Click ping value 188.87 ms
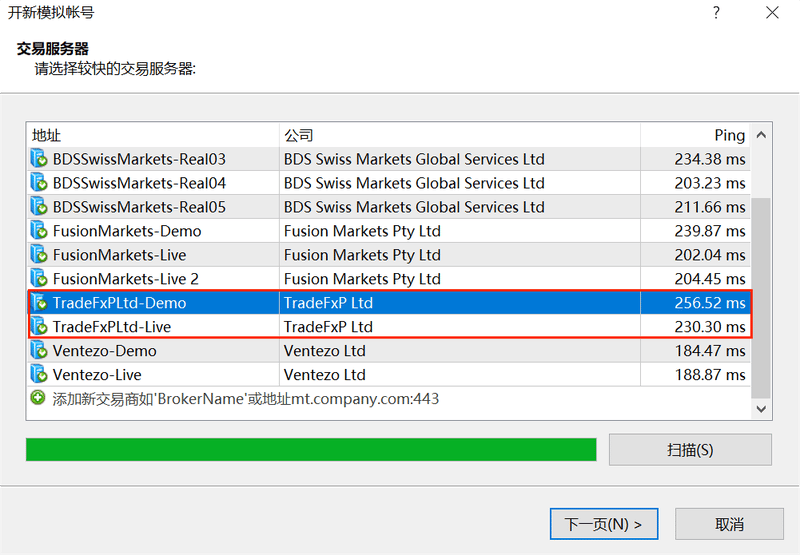 point(710,375)
